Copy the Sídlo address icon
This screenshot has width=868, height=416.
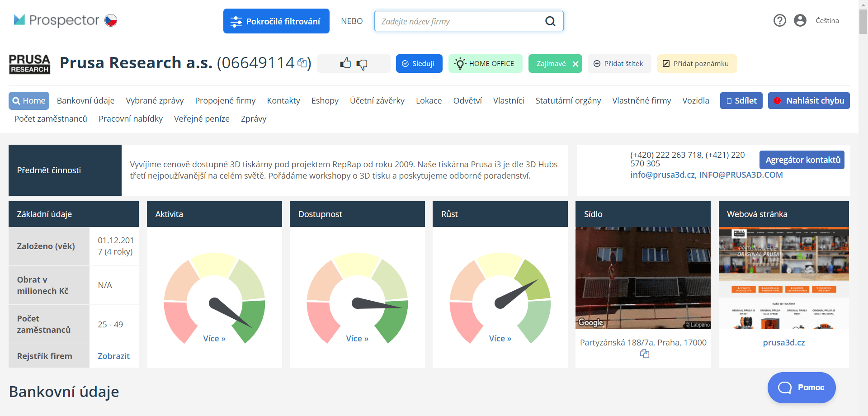click(x=645, y=354)
